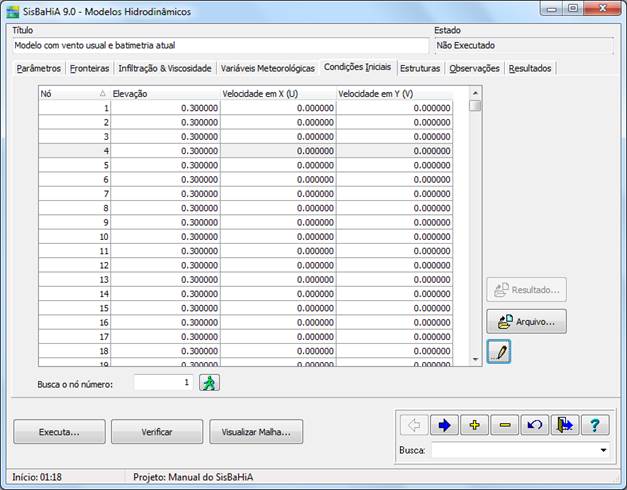627x490 pixels.
Task: Click the Busca combo box field
Action: pos(521,450)
